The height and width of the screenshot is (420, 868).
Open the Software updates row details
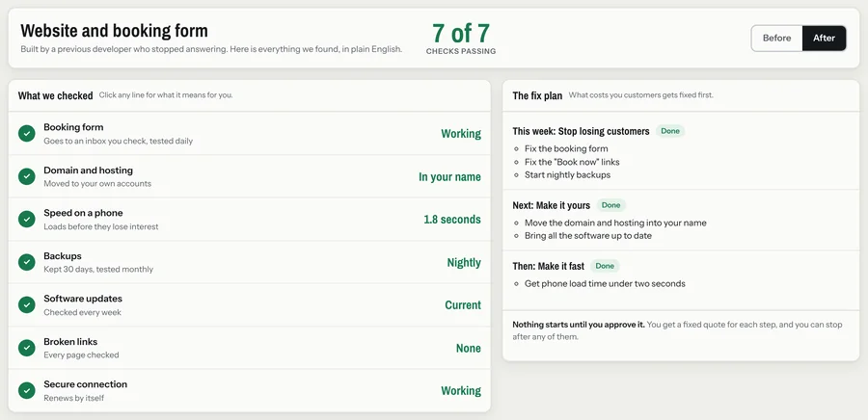[249, 304]
